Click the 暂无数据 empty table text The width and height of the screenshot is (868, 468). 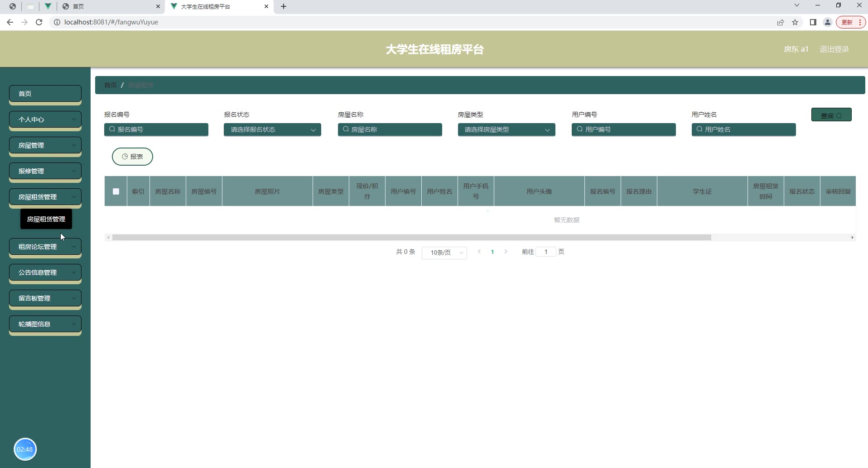[567, 220]
